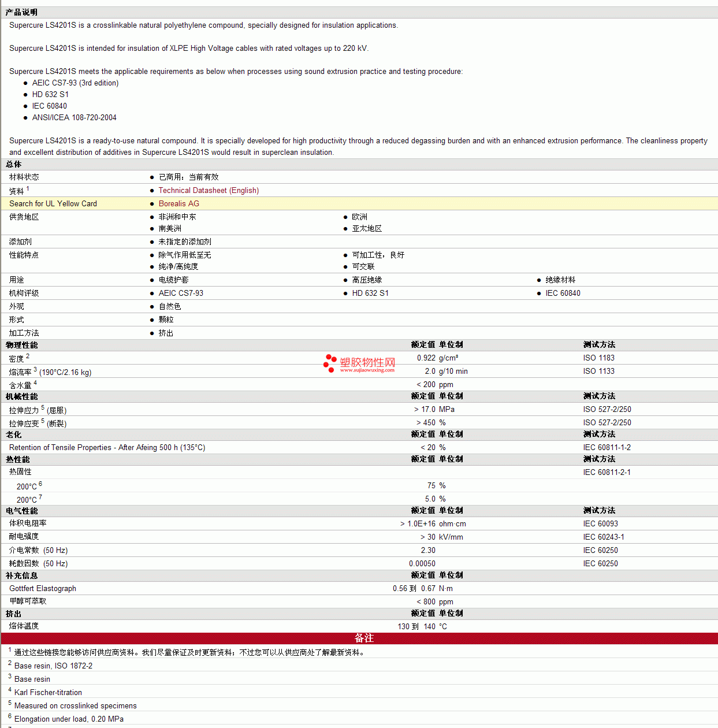Screen dimensions: 718x728
Task: Select the HD 632 S1 agency rating entry
Action: (x=370, y=293)
